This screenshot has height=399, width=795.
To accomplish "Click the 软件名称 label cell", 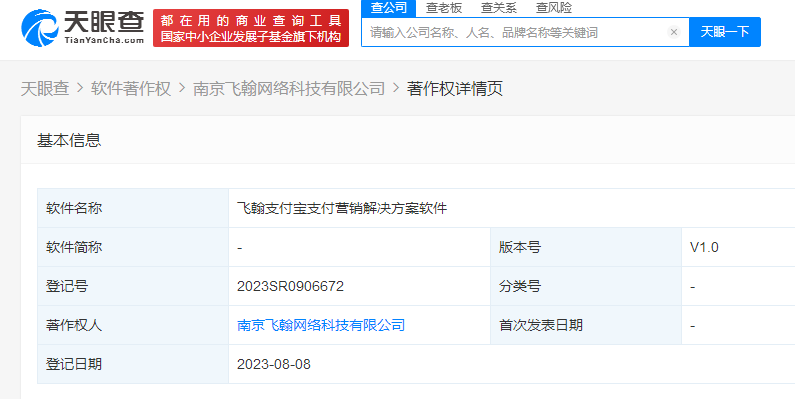I will click(133, 208).
